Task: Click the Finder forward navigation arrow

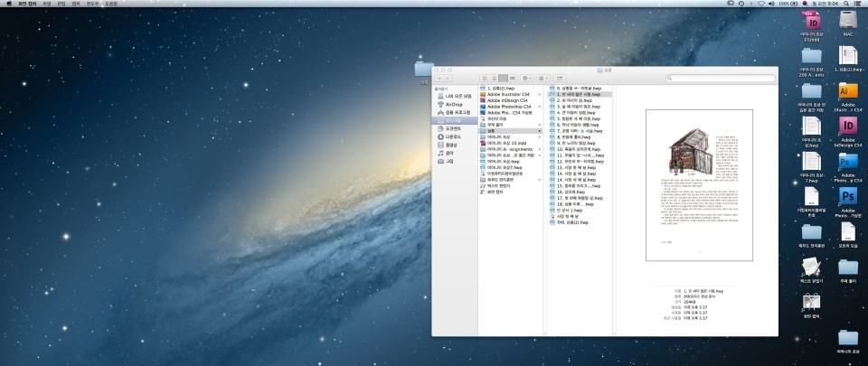Action: (448, 78)
